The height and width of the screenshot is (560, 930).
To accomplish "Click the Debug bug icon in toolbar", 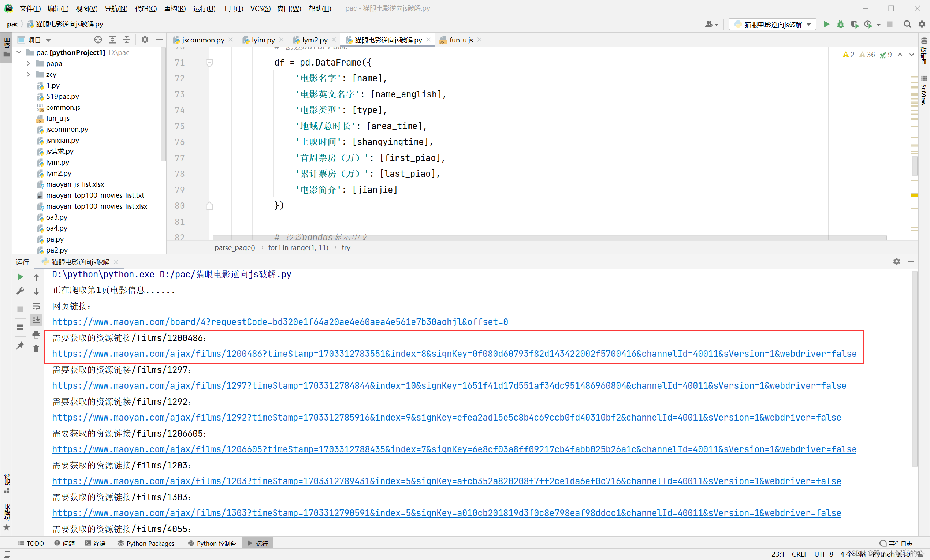I will 840,24.
